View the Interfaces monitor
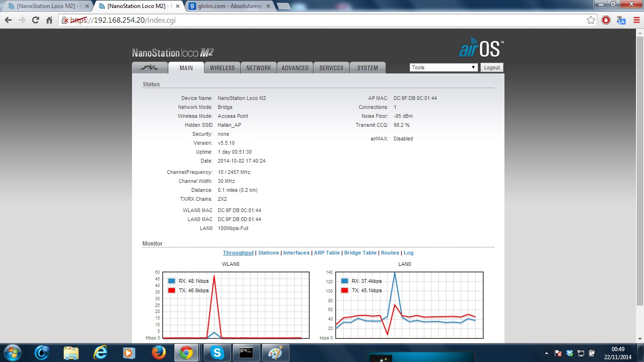 point(297,253)
